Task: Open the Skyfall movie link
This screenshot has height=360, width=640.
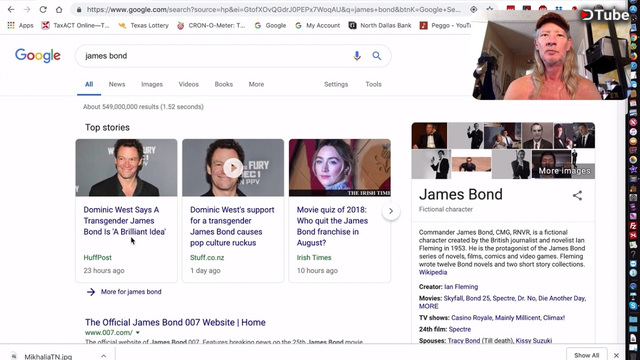Action: tap(453, 298)
